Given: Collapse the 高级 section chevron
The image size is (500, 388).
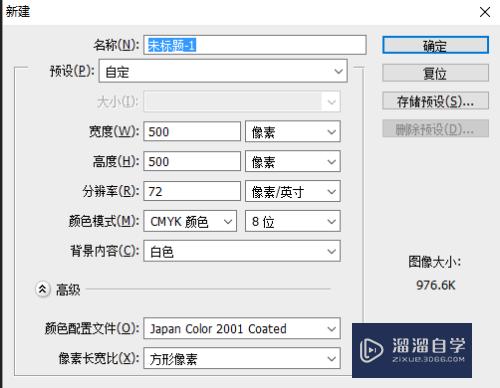Looking at the screenshot, I should point(43,289).
